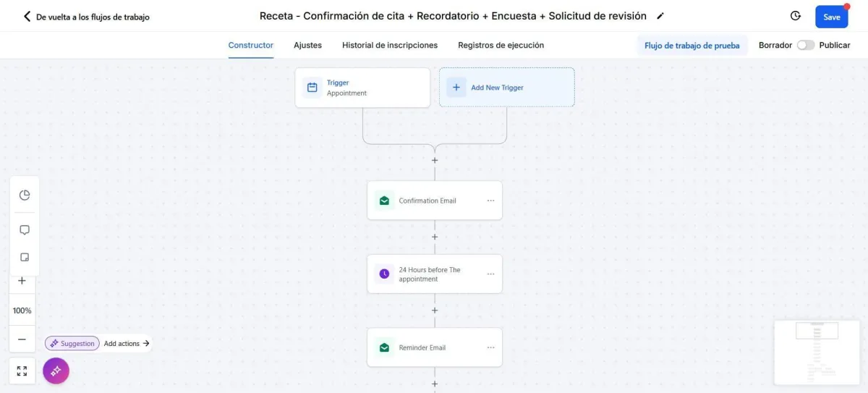Go back to De vuelta a los flujos
This screenshot has width=868, height=393.
(87, 17)
